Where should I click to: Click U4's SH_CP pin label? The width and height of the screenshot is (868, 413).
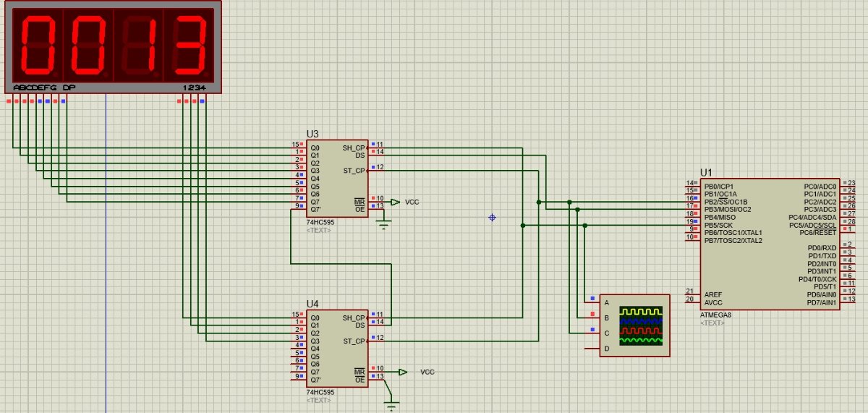tap(354, 318)
